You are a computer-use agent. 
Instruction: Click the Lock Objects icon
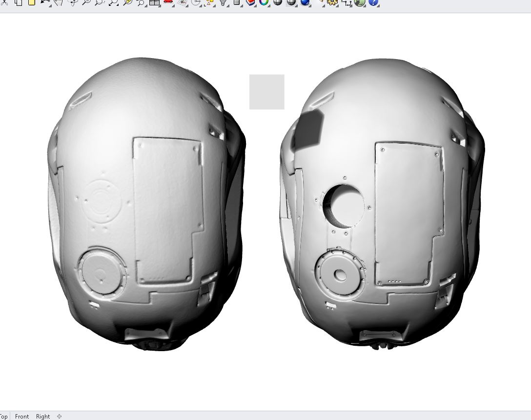pos(237,2)
